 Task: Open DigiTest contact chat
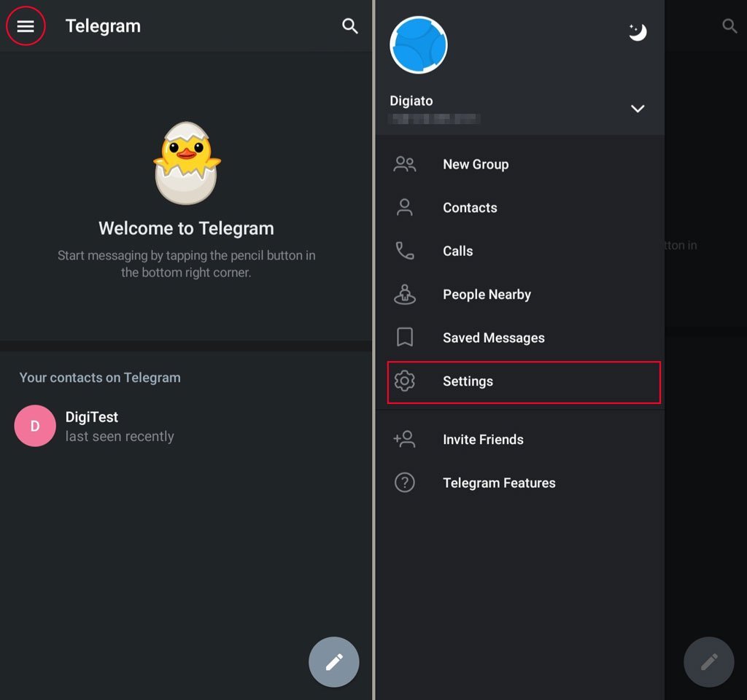(186, 426)
